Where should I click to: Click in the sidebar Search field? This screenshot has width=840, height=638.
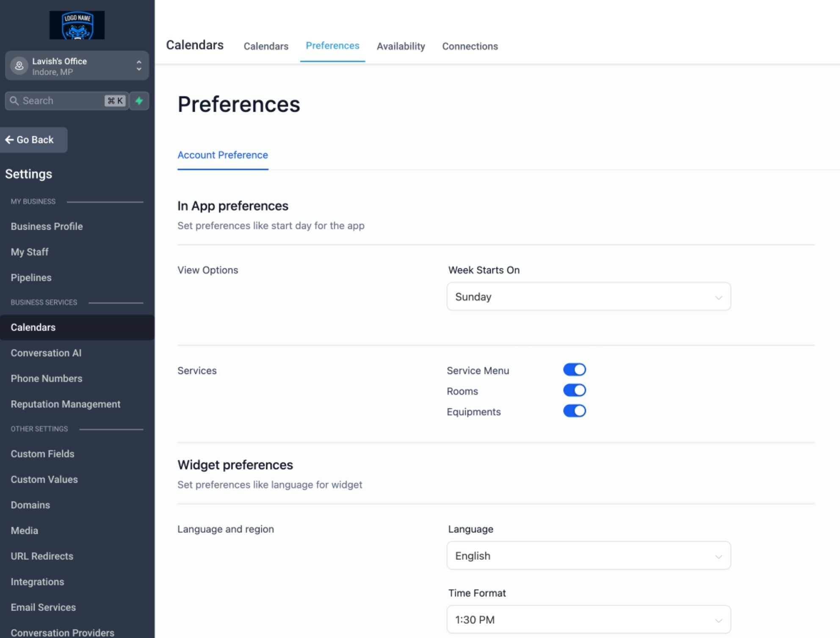click(x=59, y=101)
